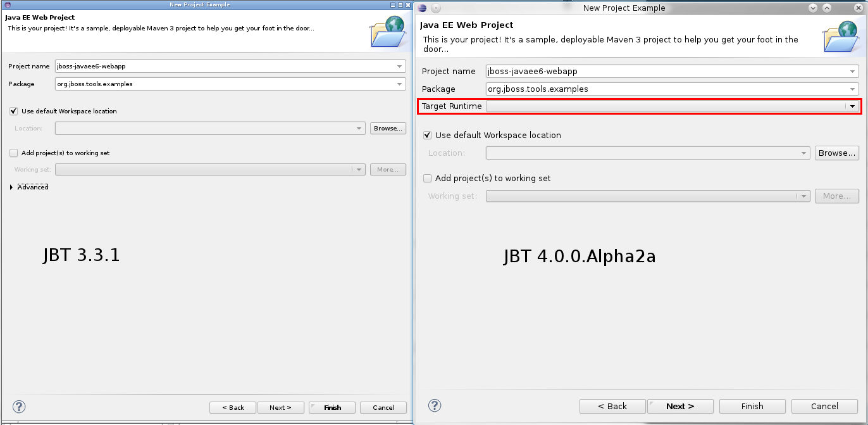Click Browse... button in left dialog

click(x=388, y=128)
